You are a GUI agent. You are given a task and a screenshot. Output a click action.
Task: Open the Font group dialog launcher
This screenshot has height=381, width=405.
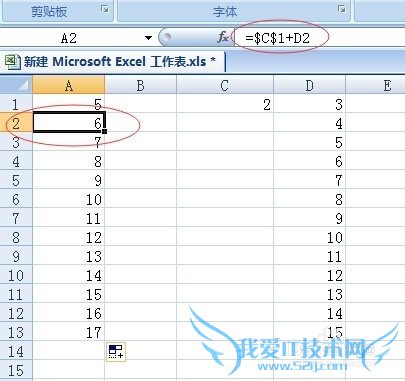[x=342, y=9]
